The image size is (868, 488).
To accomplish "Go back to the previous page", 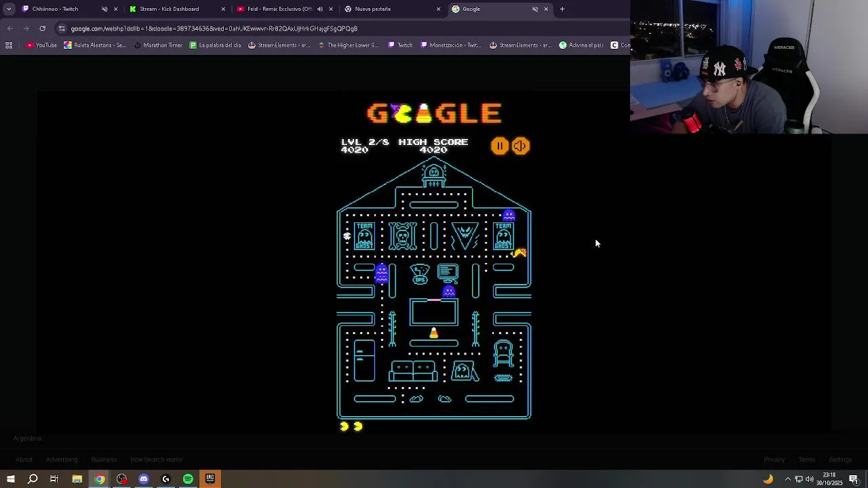I will [9, 28].
